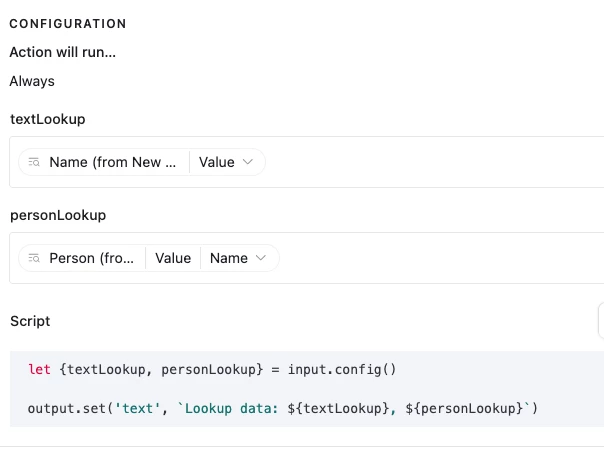Select the "Person (fro..." token text
The height and width of the screenshot is (449, 604).
coord(91,258)
